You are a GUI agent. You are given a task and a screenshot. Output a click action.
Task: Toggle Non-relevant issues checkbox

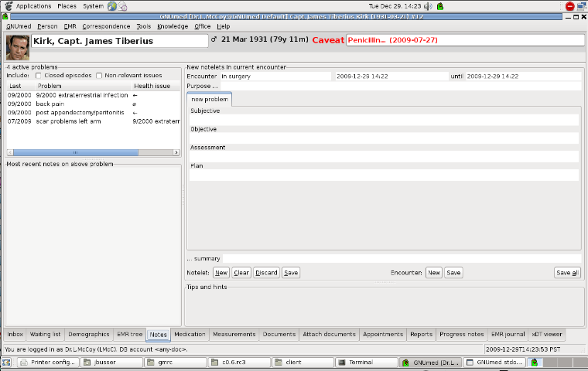coord(99,76)
